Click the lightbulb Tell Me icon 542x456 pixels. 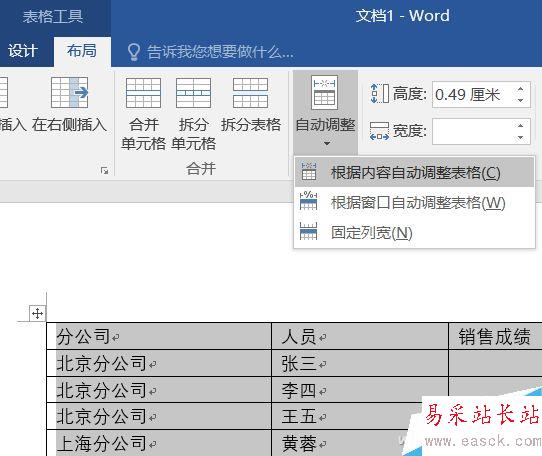(x=134, y=52)
